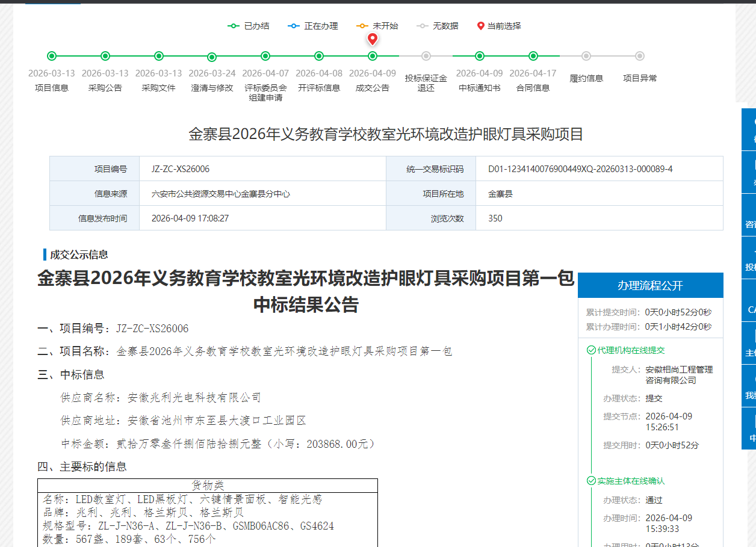756x547 pixels.
Task: Open the grey 投标保证金退还 timeline node
Action: tap(426, 56)
